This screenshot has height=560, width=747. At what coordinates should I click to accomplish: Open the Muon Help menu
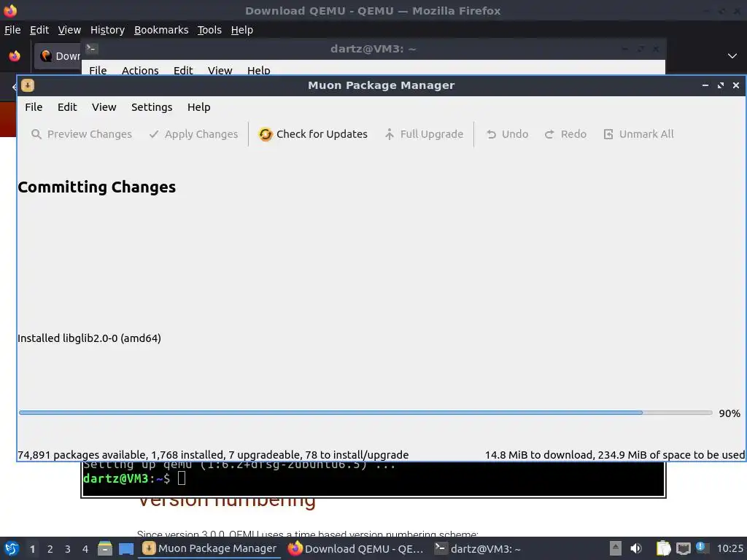pos(198,107)
